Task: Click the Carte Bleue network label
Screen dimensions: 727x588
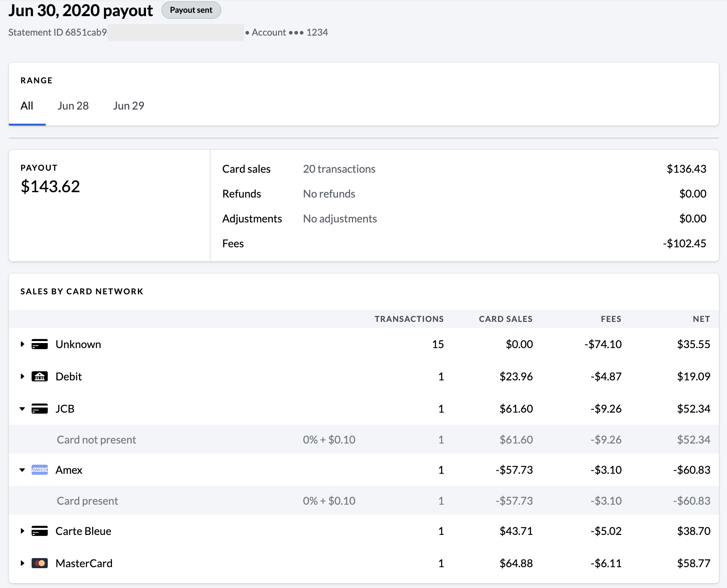Action: (x=83, y=531)
